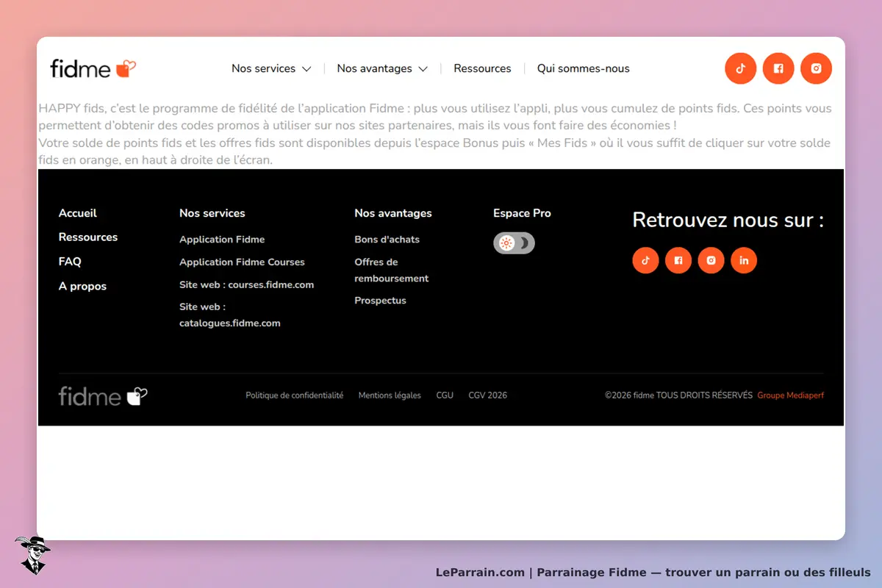Open Groupe Mediaperf orange link
This screenshot has height=588, width=882.
tap(790, 395)
